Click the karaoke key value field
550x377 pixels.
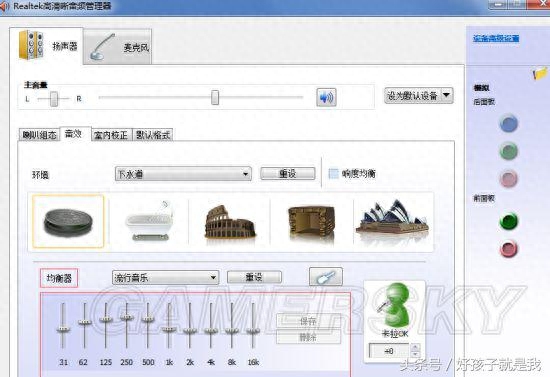389,351
